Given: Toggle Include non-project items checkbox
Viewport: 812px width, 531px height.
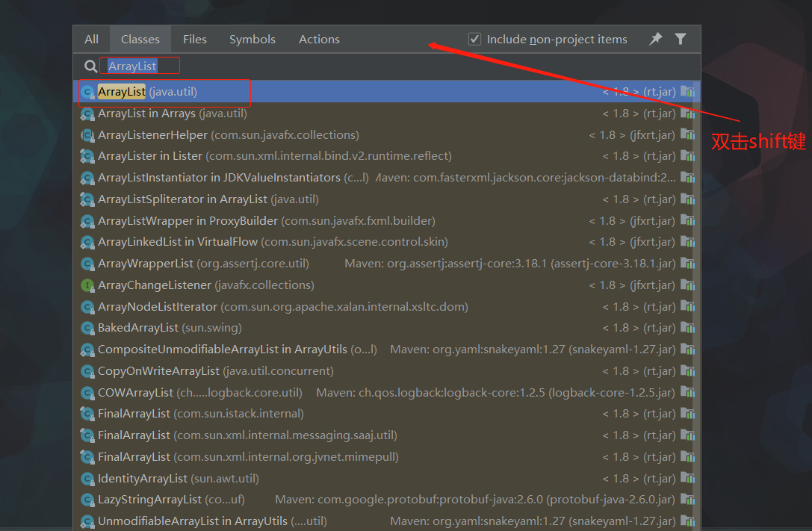Looking at the screenshot, I should (474, 40).
